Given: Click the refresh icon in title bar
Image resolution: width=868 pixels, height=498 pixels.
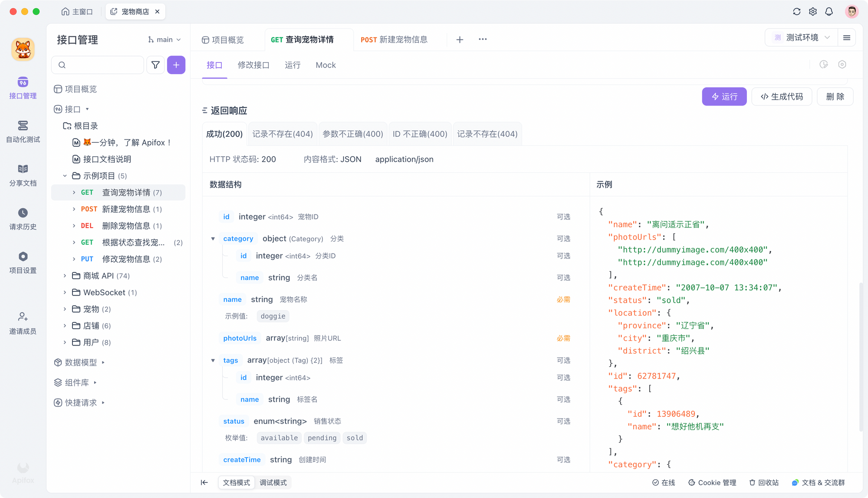Looking at the screenshot, I should pyautogui.click(x=796, y=12).
